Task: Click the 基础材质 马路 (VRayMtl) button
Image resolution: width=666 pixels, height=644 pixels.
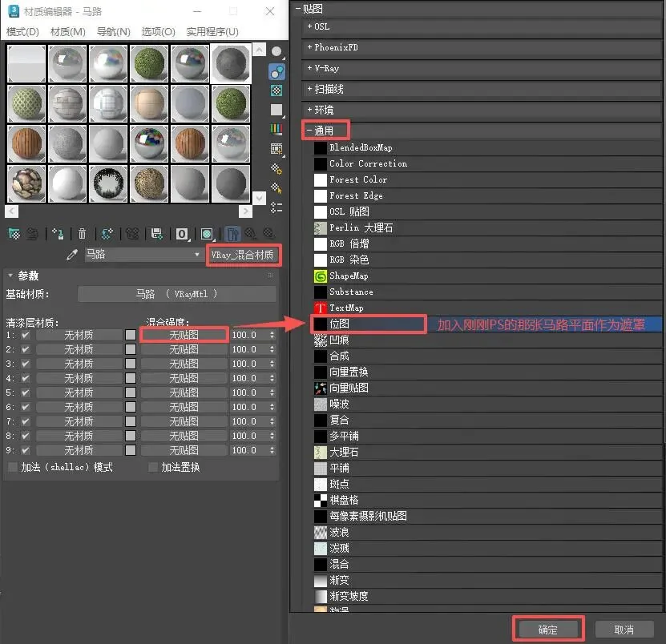Action: (x=176, y=294)
